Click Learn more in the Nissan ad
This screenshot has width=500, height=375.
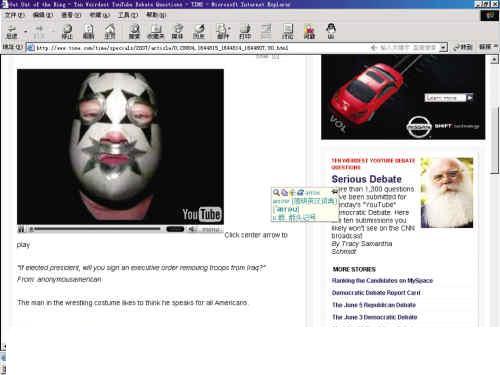click(445, 98)
